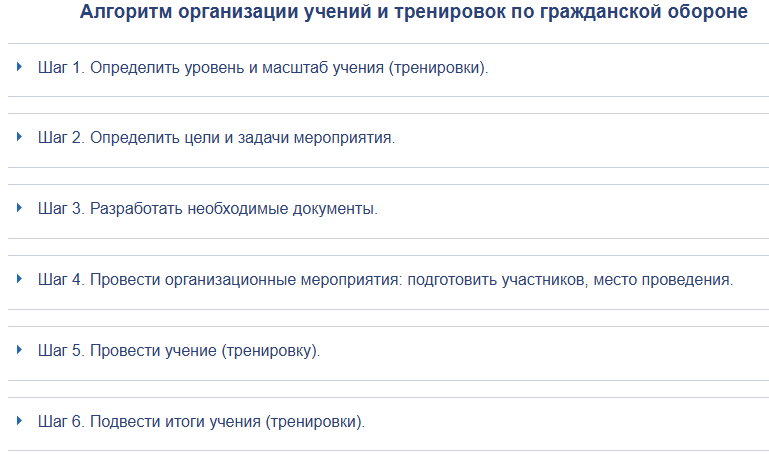Screen dimensions: 769x454
Task: Click the disclosure arrow for Шаг 3
Action: coord(19,208)
